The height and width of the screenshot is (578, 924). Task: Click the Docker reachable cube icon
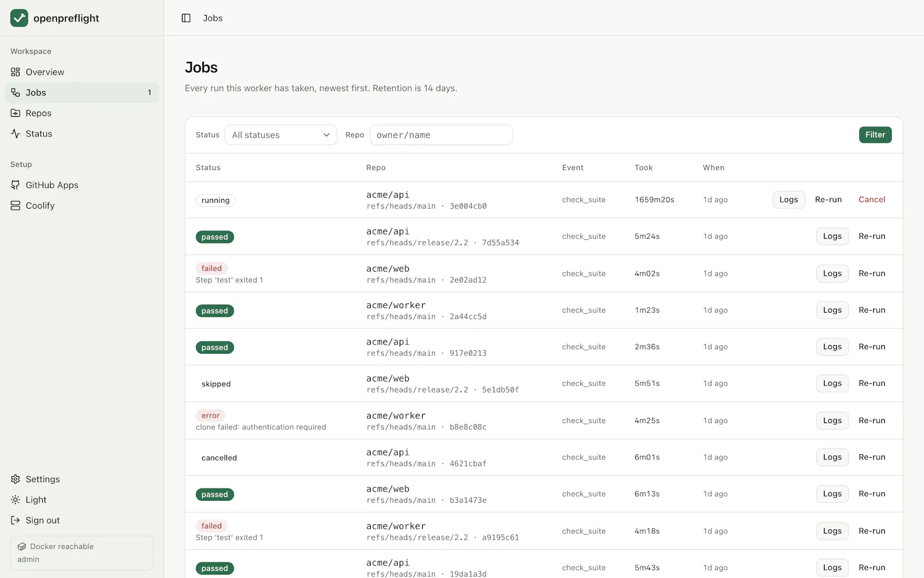[22, 547]
